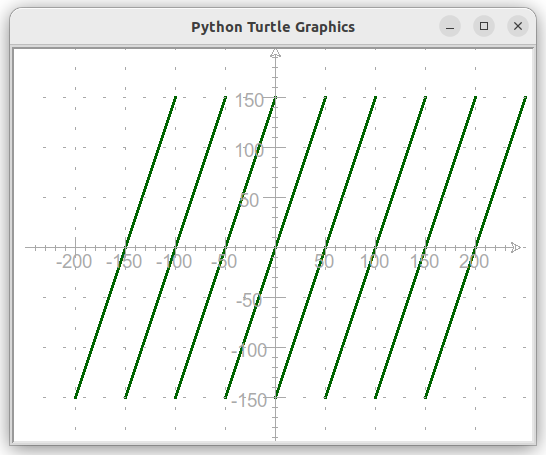Image resolution: width=546 pixels, height=455 pixels.
Task: Click the -50 label on y-axis
Action: [249, 300]
